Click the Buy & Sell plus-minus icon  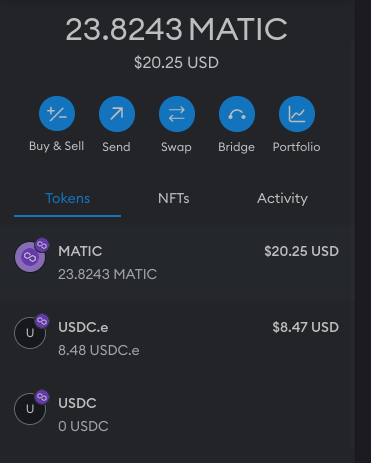pos(57,114)
